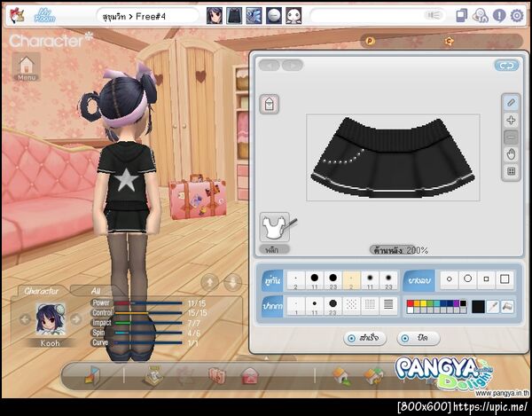Open the settings gear icon
The width and height of the screenshot is (532, 416).
pos(517,16)
